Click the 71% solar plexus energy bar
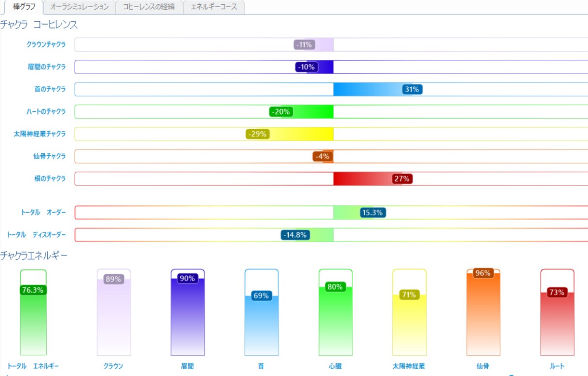This screenshot has width=588, height=376. tap(409, 312)
